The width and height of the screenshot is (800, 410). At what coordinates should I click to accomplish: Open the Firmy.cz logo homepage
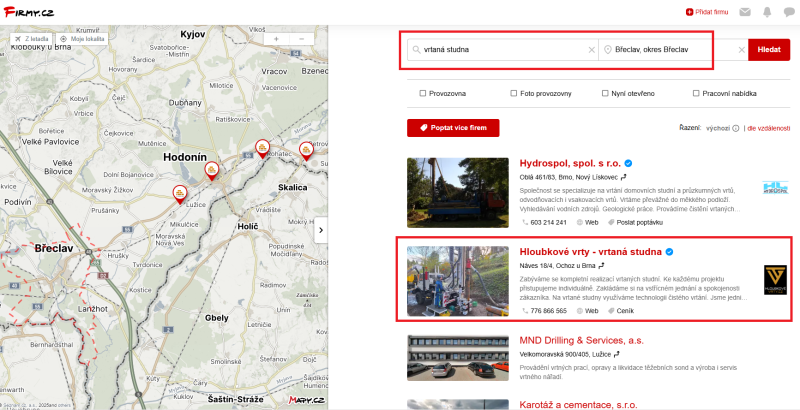pos(28,11)
